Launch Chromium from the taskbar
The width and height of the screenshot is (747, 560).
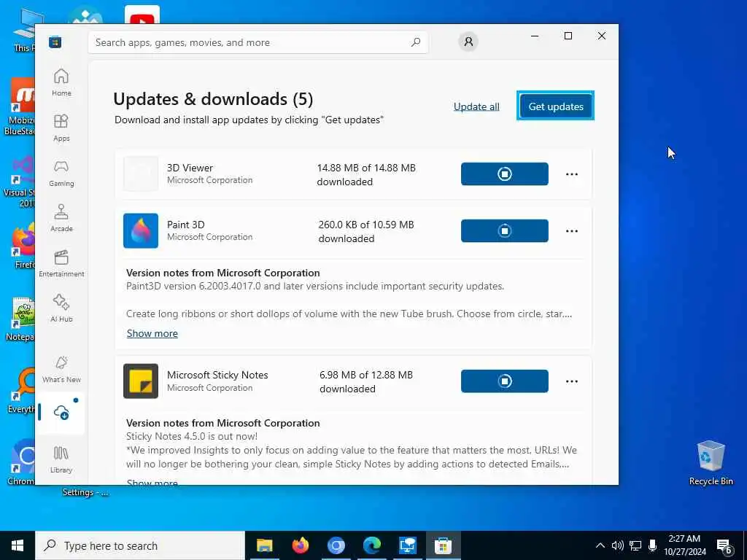[x=336, y=545]
